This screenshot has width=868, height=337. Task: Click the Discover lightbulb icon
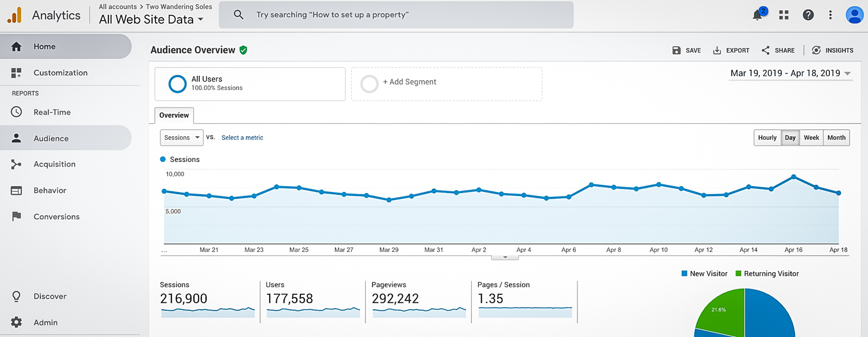coord(16,296)
